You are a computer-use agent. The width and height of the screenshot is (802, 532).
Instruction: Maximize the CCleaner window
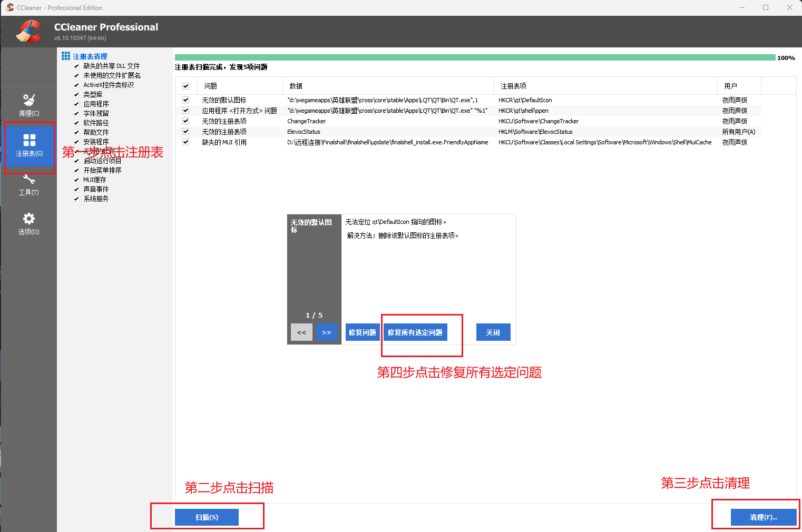coord(766,7)
